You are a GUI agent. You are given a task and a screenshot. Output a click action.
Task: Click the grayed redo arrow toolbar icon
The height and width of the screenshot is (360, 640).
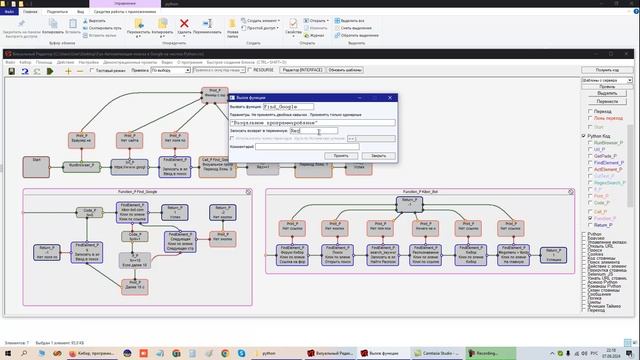(37, 71)
